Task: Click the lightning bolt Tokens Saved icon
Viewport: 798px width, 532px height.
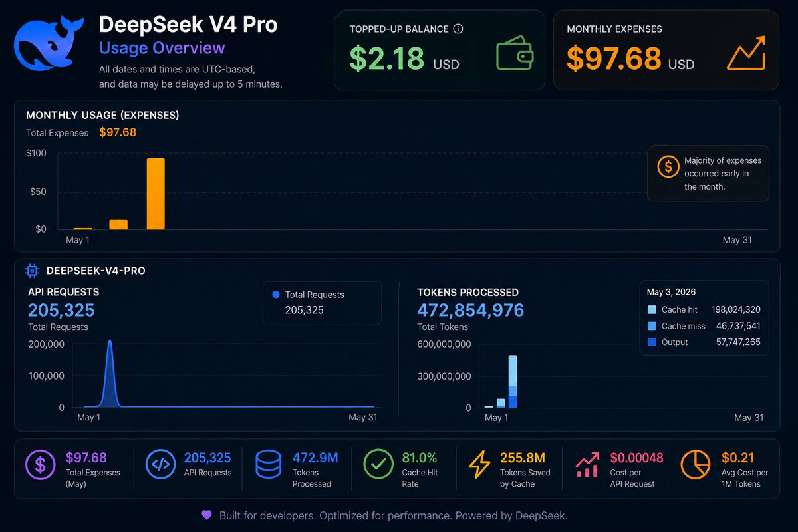Action: coord(480,465)
